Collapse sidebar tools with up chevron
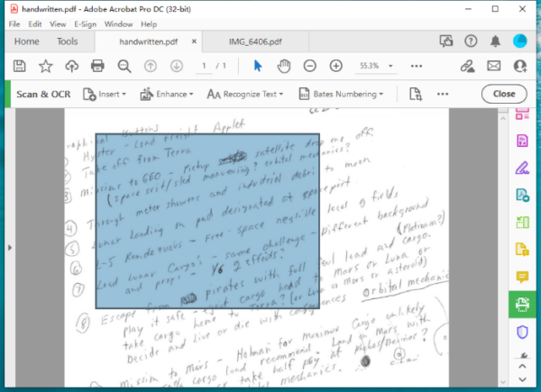Image resolution: width=541 pixels, height=392 pixels. 522,367
